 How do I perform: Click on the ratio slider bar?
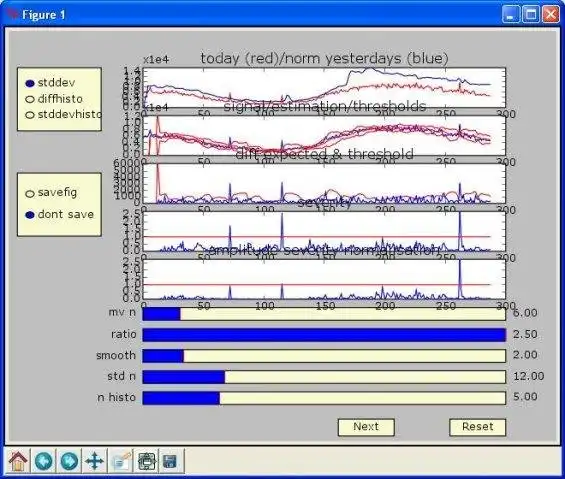tap(324, 334)
